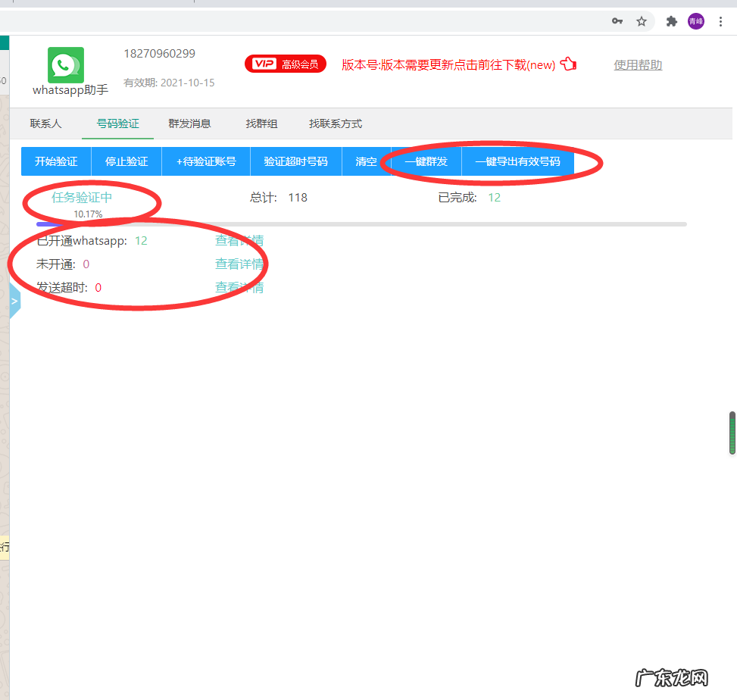The width and height of the screenshot is (737, 700).
Task: Click the bookmark star icon
Action: pos(642,21)
